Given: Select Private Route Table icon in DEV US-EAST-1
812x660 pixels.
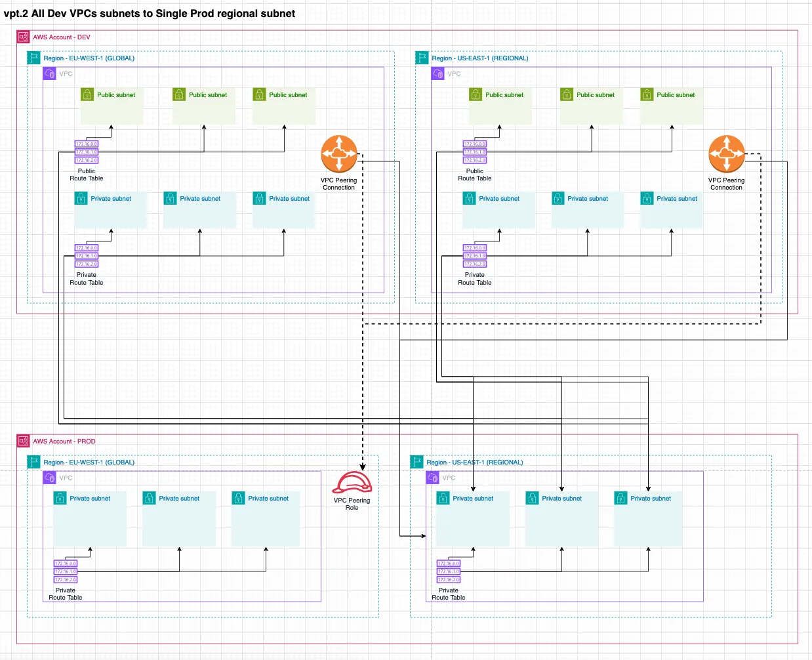Looking at the screenshot, I should [x=475, y=256].
